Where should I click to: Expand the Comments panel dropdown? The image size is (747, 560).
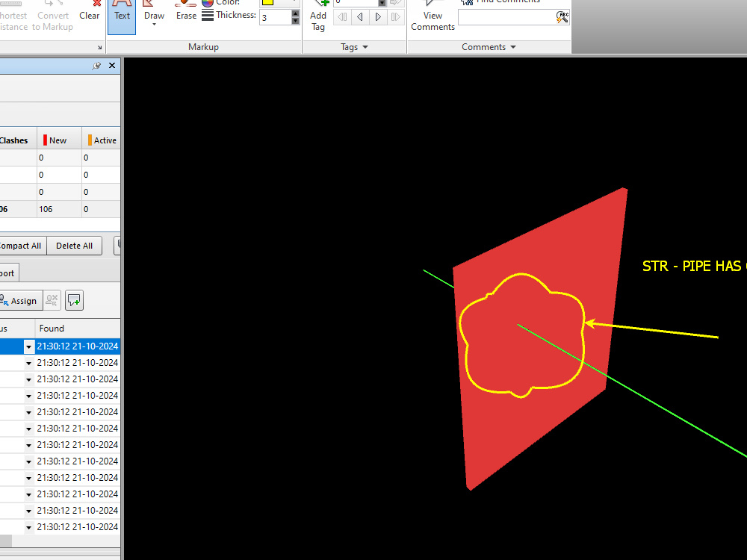point(489,46)
